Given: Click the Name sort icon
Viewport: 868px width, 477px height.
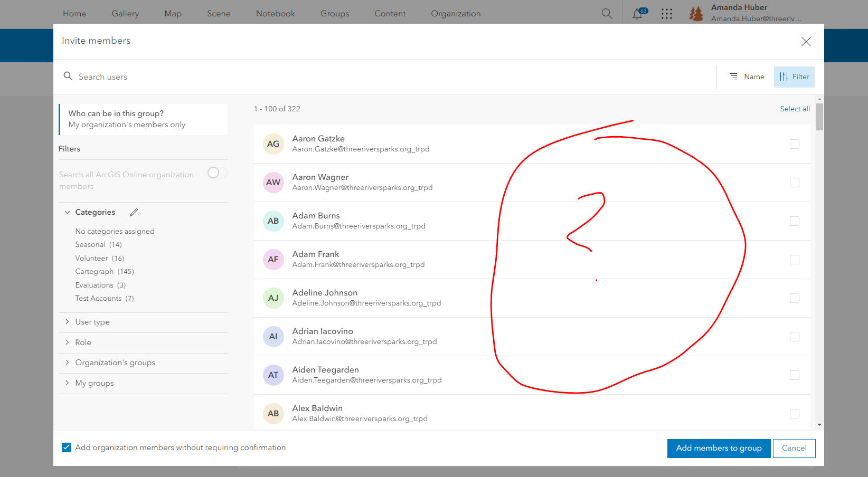Looking at the screenshot, I should [x=734, y=77].
